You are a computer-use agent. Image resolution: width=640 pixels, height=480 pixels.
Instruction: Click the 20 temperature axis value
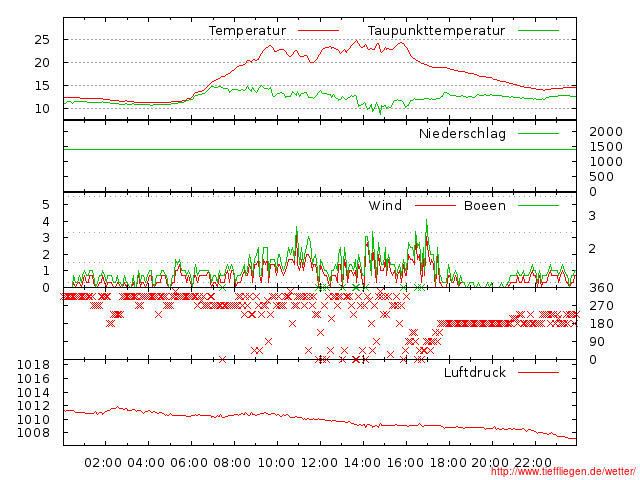(42, 63)
